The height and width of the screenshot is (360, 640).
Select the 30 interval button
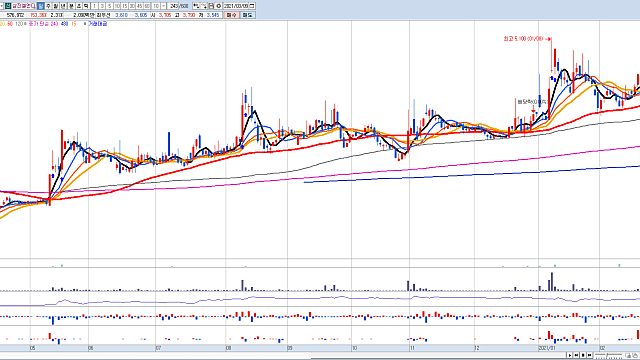point(132,6)
